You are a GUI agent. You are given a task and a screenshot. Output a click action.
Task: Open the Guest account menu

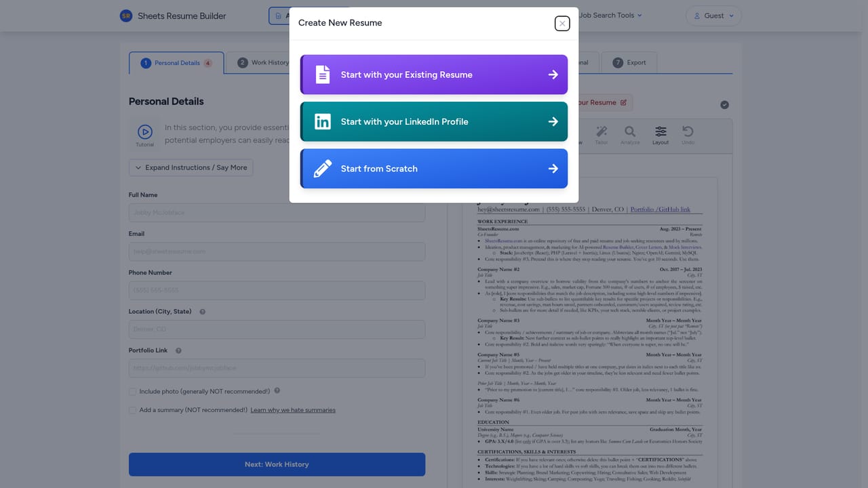point(713,16)
